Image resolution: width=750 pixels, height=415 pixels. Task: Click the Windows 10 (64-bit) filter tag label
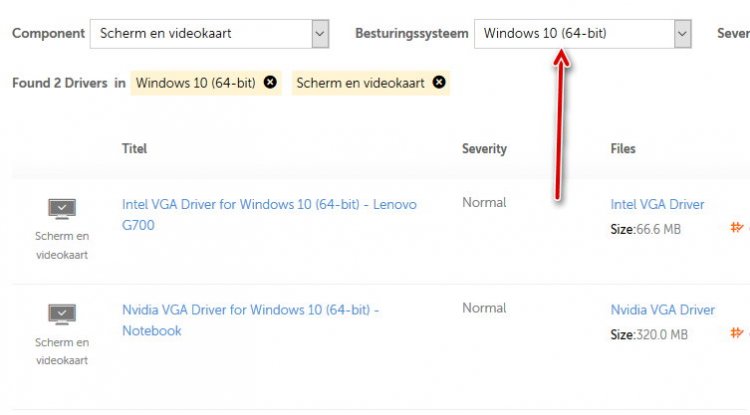click(x=196, y=83)
